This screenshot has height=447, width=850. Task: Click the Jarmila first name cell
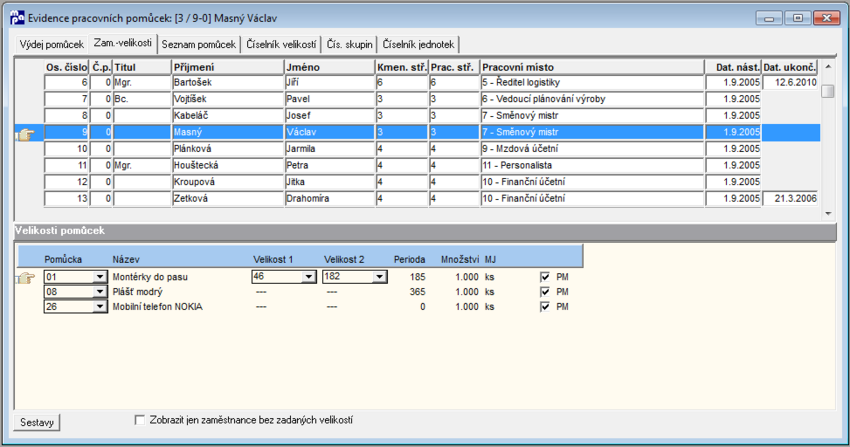[330, 148]
